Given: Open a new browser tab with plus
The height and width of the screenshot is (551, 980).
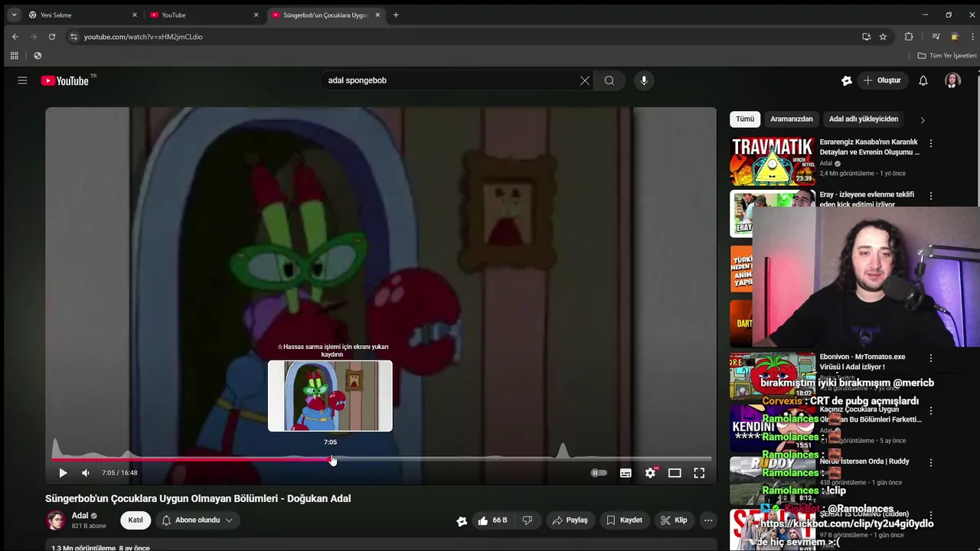Looking at the screenshot, I should click(396, 15).
